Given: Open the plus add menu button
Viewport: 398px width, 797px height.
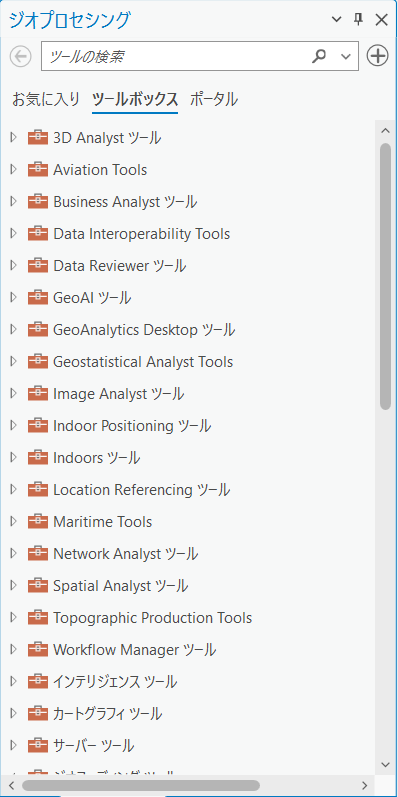Looking at the screenshot, I should point(377,56).
